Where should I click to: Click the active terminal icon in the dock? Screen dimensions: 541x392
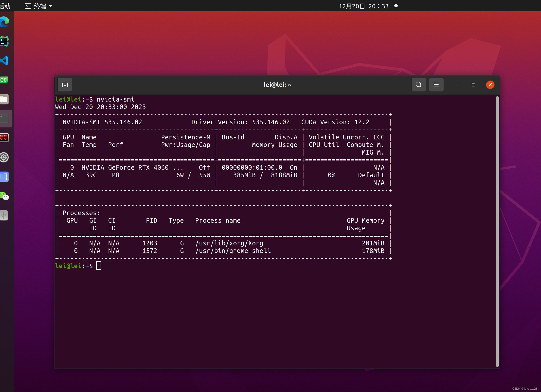pos(4,119)
